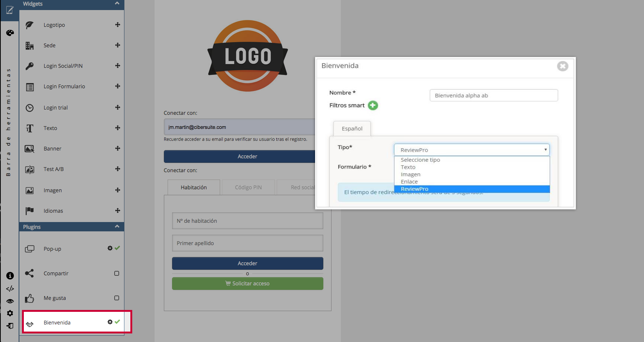Select the Español language tab
Image resolution: width=644 pixels, height=342 pixels.
coord(352,129)
